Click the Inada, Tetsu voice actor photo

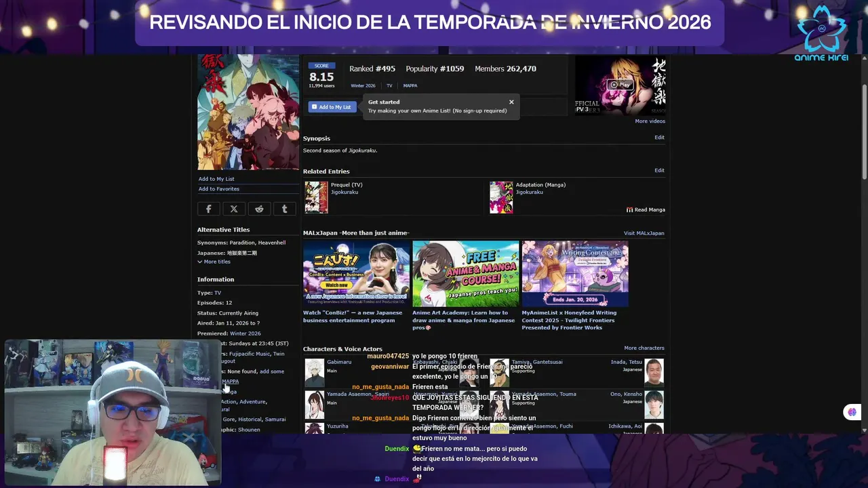point(654,372)
